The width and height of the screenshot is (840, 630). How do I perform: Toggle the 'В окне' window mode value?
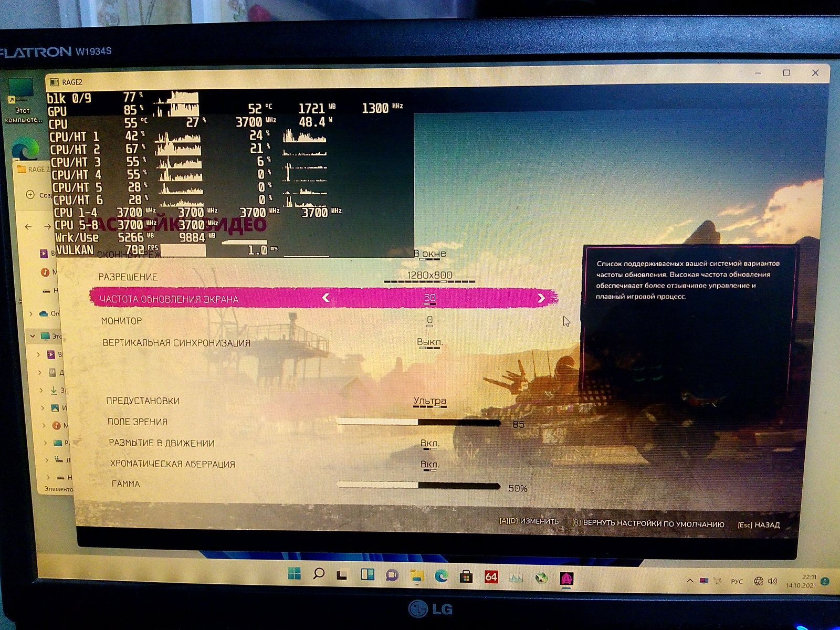(x=429, y=254)
